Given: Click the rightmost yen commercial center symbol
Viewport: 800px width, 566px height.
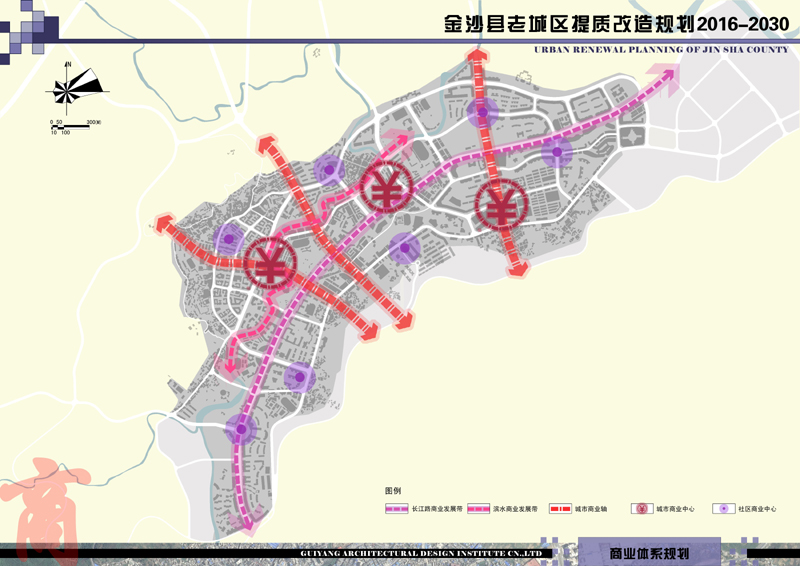Looking at the screenshot, I should pos(499,208).
